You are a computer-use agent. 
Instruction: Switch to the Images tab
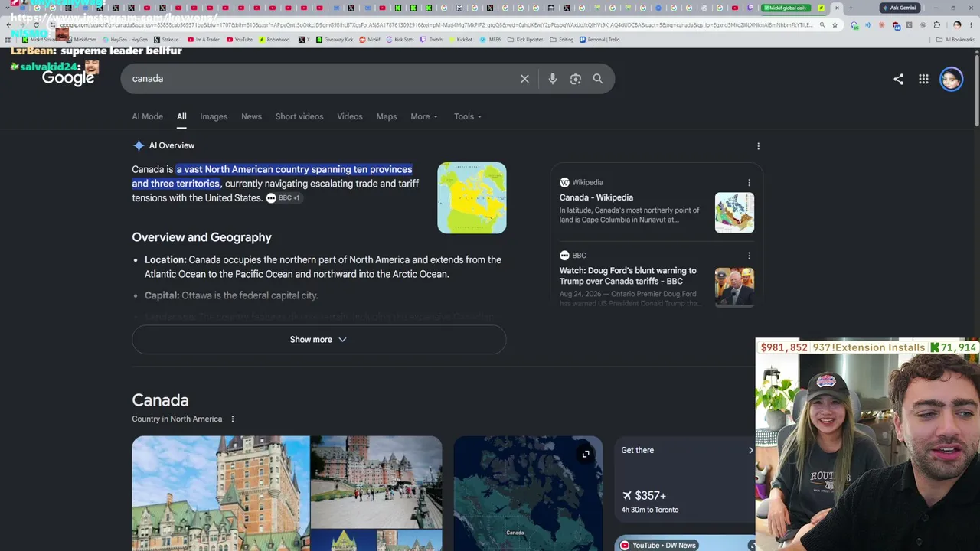coord(214,117)
